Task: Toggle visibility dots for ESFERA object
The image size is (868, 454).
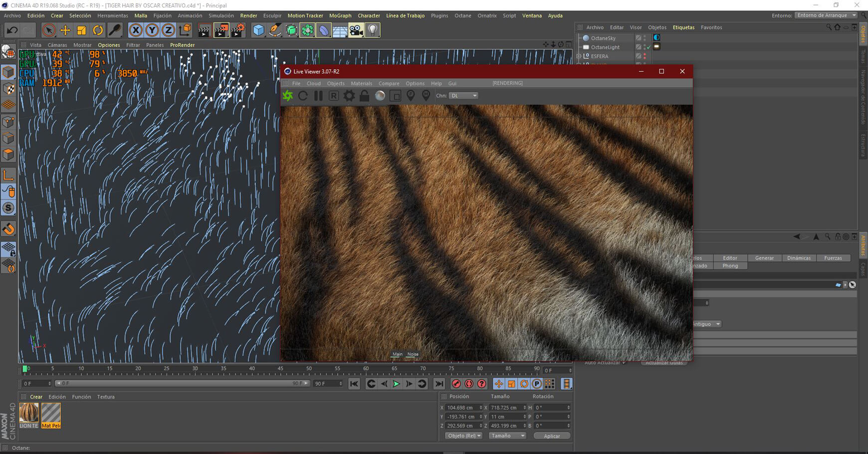Action: 645,56
